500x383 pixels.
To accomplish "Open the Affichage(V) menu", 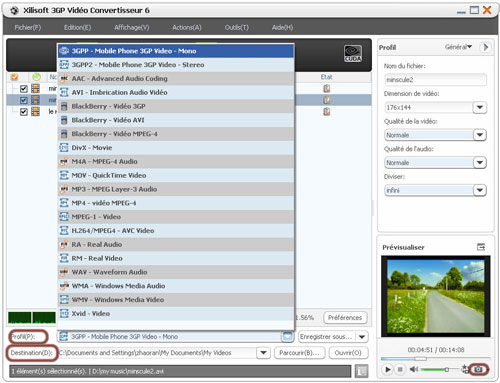I will 132,27.
